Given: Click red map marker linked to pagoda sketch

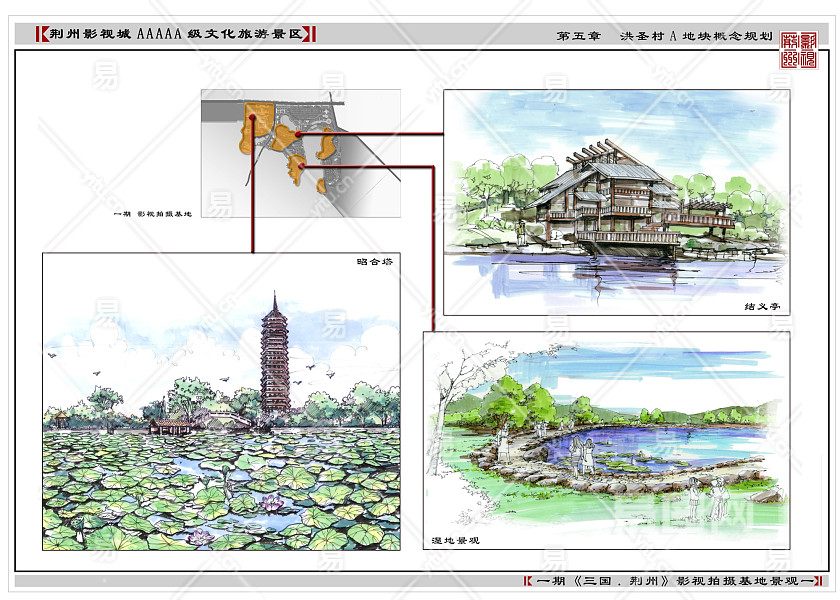Looking at the screenshot, I should pyautogui.click(x=252, y=116).
